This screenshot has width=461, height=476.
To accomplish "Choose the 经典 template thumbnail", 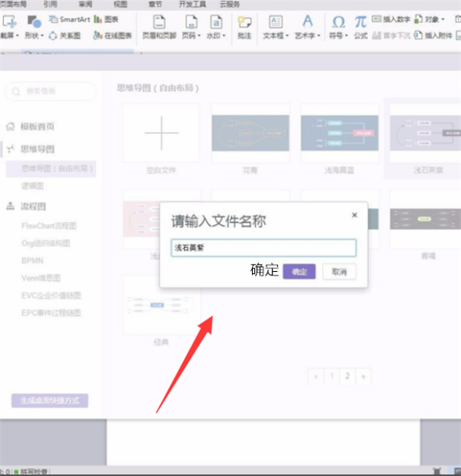I will (x=161, y=306).
